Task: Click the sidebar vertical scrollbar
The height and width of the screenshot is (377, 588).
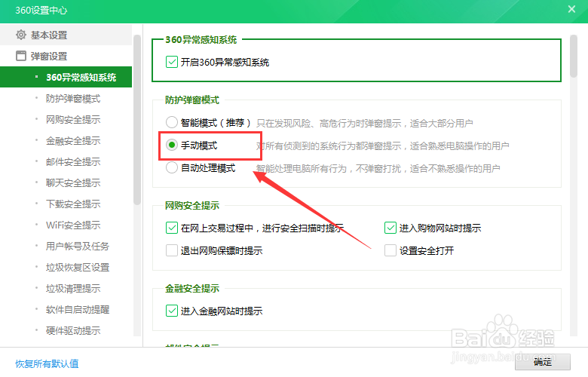Action: (137, 120)
